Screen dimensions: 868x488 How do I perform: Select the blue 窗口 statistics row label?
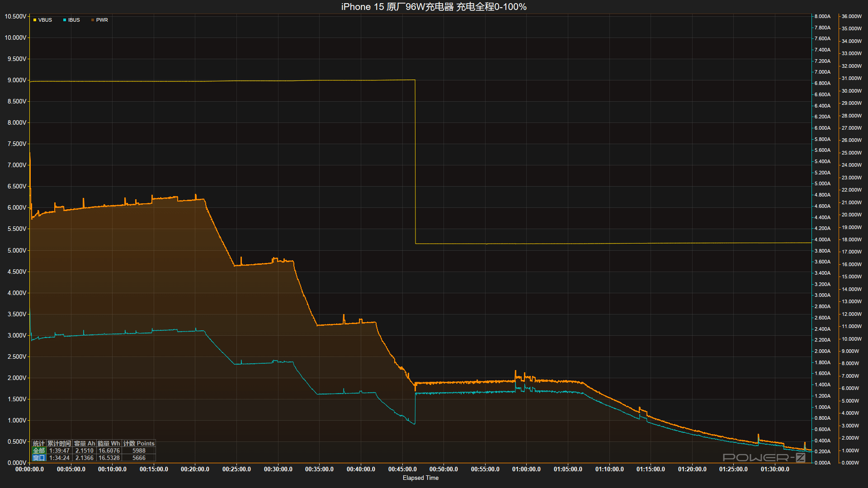pos(39,458)
